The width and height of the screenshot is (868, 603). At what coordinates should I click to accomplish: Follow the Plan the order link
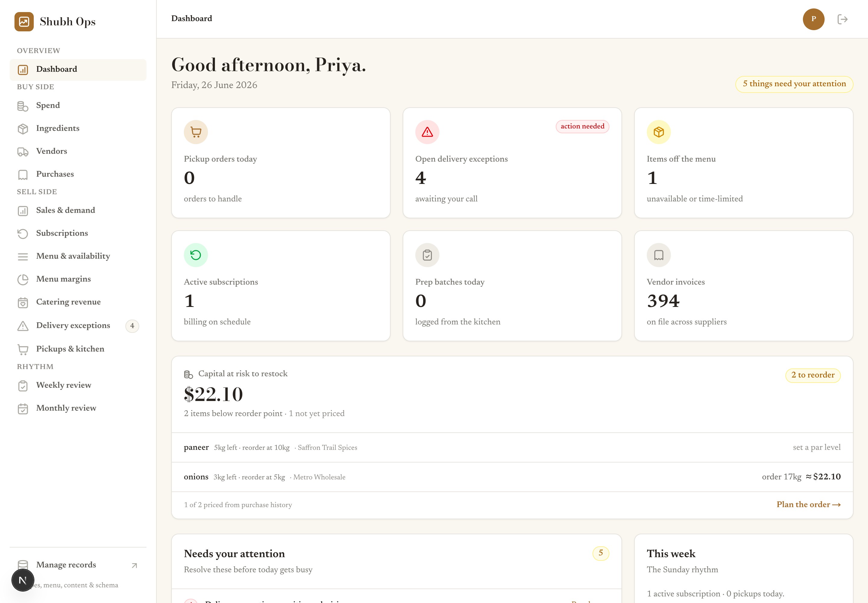click(x=808, y=504)
